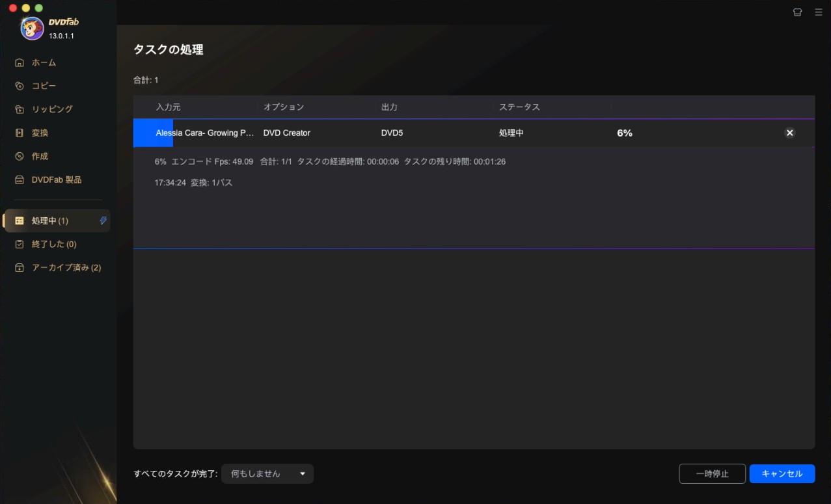Click the film icon next to 変換
The width and height of the screenshot is (831, 504).
(20, 133)
